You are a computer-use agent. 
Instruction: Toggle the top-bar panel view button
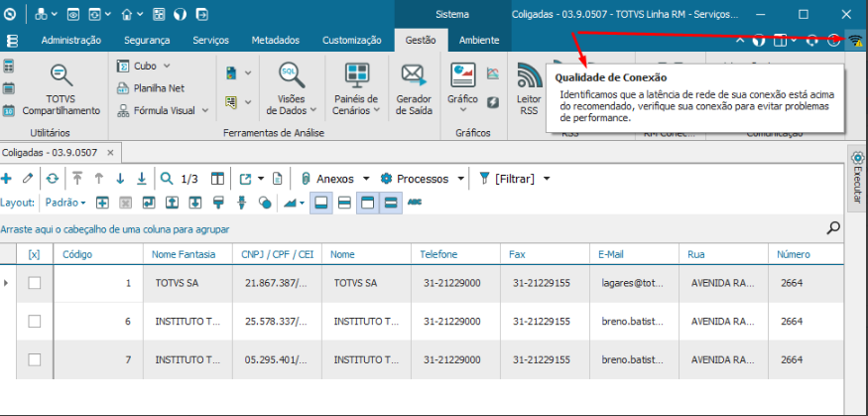tap(368, 204)
